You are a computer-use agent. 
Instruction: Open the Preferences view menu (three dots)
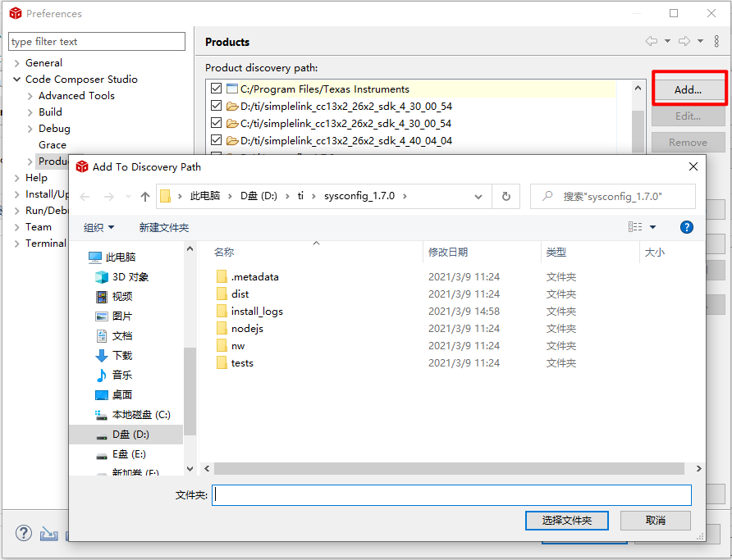pyautogui.click(x=716, y=41)
